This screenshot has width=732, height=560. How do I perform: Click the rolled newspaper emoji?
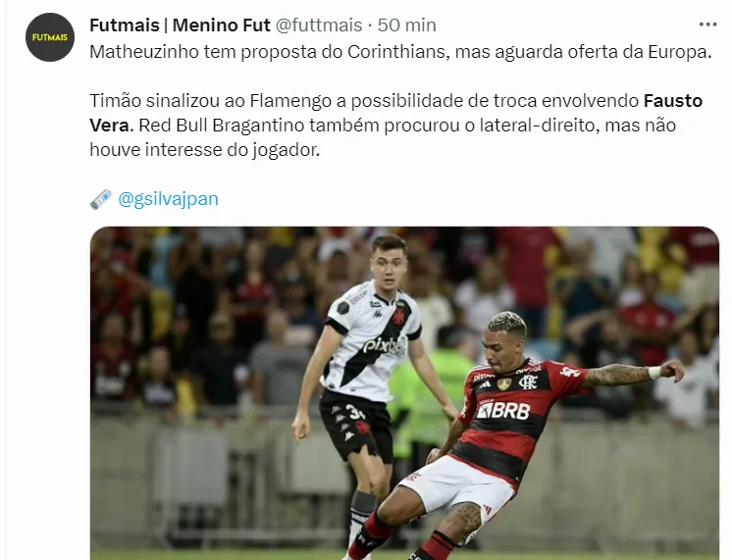point(100,199)
